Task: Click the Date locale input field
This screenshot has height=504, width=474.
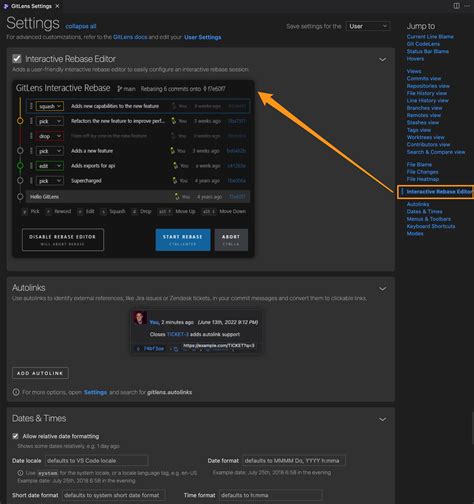Action: pyautogui.click(x=96, y=461)
